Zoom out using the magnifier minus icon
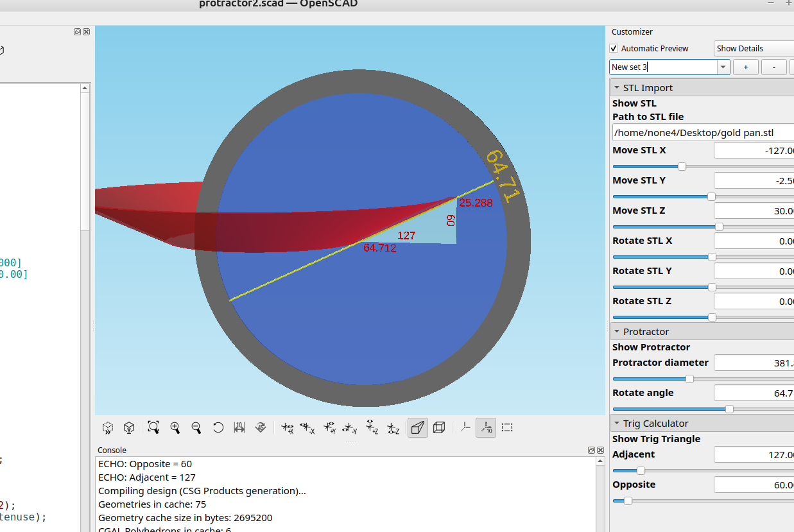The width and height of the screenshot is (794, 532). coord(196,427)
